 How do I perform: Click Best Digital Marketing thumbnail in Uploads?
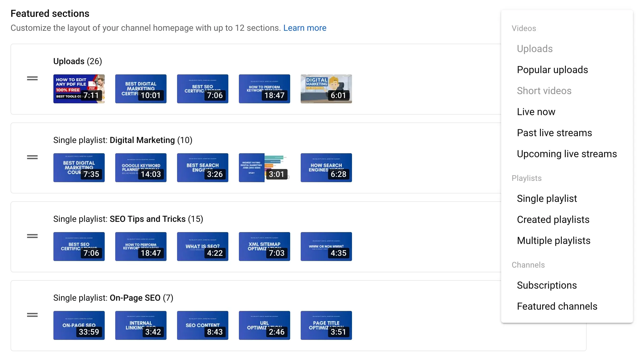pyautogui.click(x=141, y=88)
